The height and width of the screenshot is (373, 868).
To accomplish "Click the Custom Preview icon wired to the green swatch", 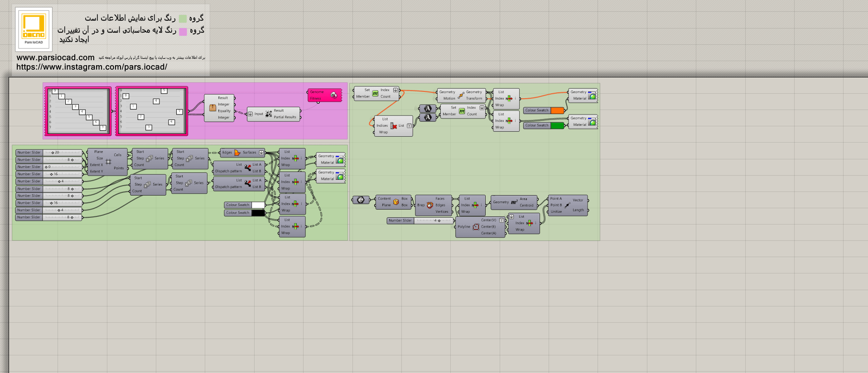I will (592, 122).
